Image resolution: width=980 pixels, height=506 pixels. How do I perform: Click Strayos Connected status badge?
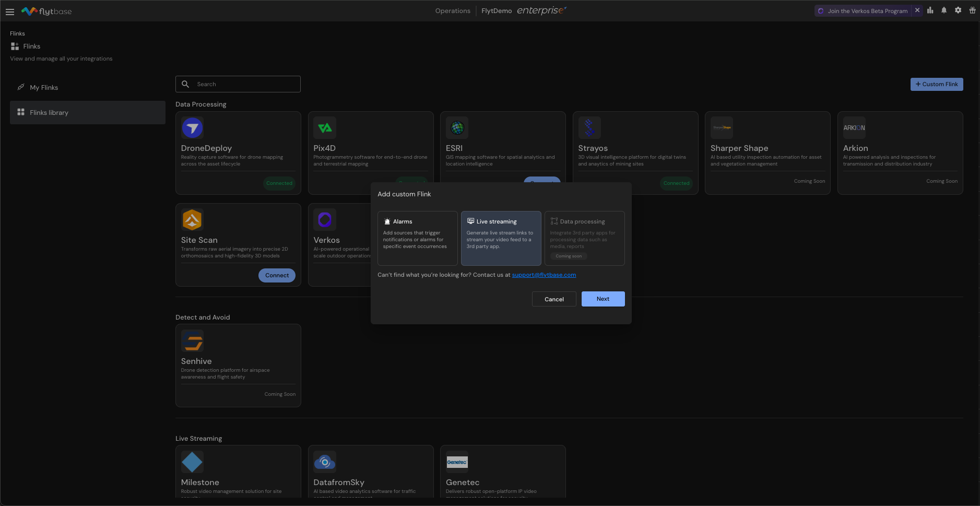pos(676,183)
